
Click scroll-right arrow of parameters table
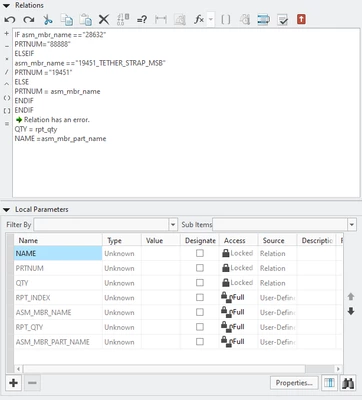[x=338, y=369]
